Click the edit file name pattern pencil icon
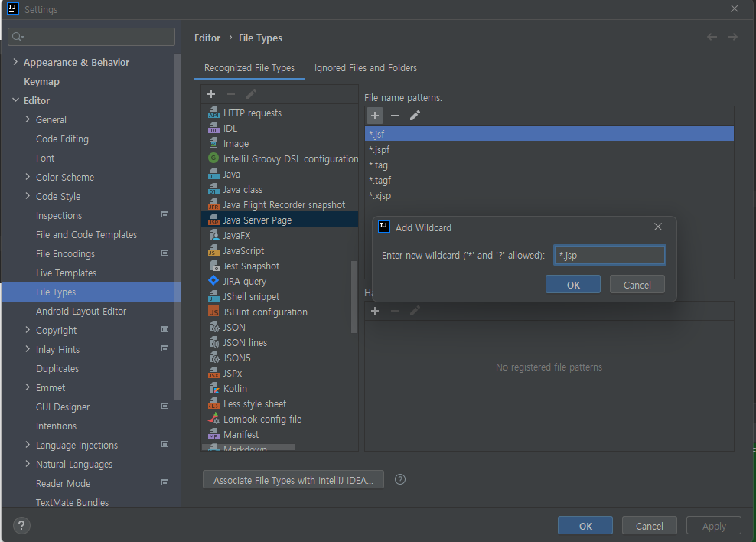 (x=415, y=116)
